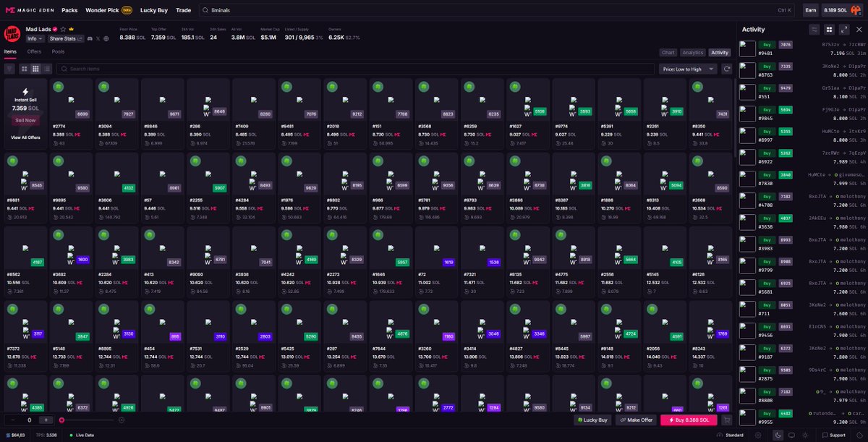Click Sell Now for instant sell

coord(25,120)
